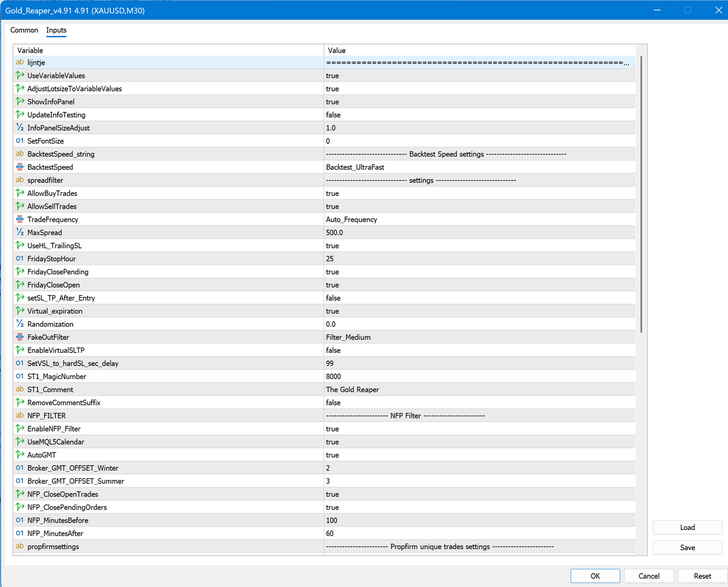Screen dimensions: 728x587
Task: Confirm settings with the OK button
Action: tap(595, 576)
